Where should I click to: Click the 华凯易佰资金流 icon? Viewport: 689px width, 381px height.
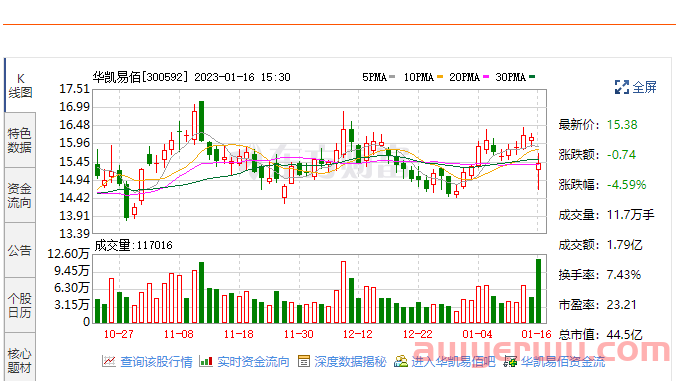pyautogui.click(x=510, y=362)
